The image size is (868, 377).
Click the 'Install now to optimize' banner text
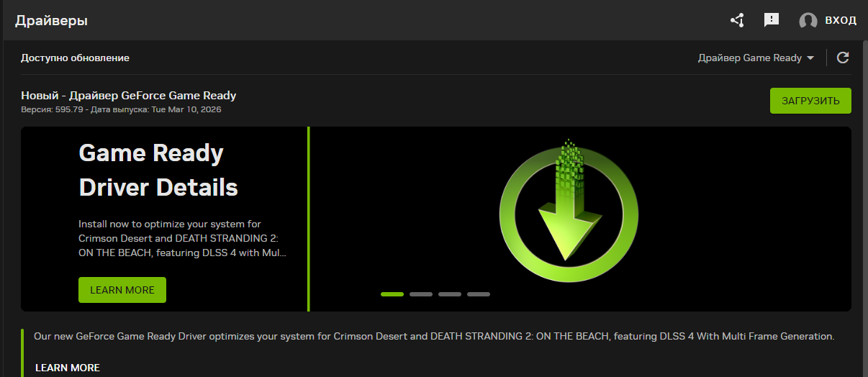pos(182,239)
